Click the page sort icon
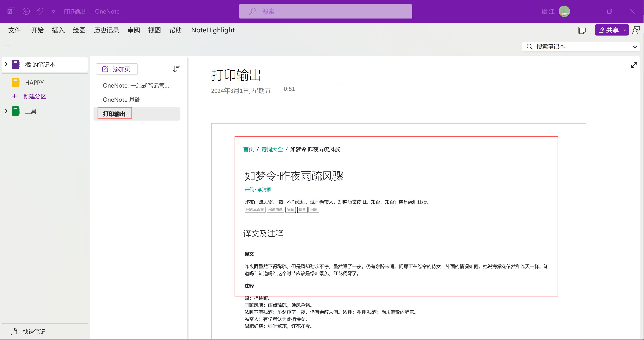The width and height of the screenshot is (644, 340). pos(176,69)
